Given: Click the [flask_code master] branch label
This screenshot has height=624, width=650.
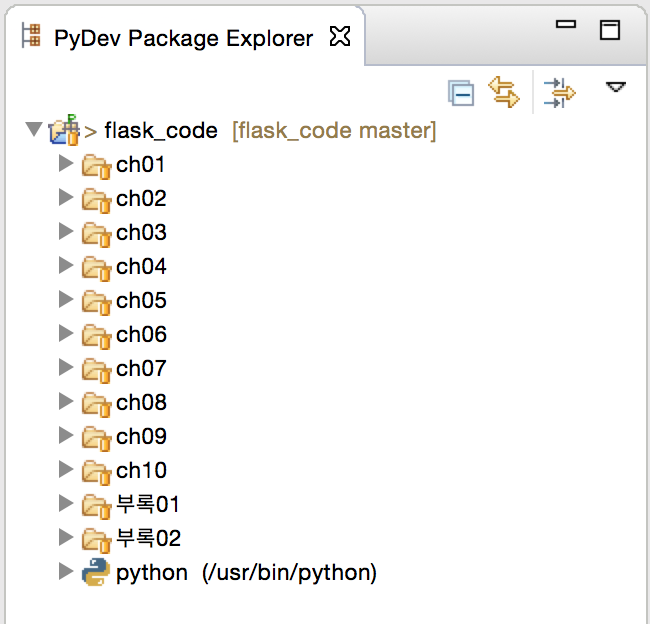Looking at the screenshot, I should pyautogui.click(x=334, y=131).
